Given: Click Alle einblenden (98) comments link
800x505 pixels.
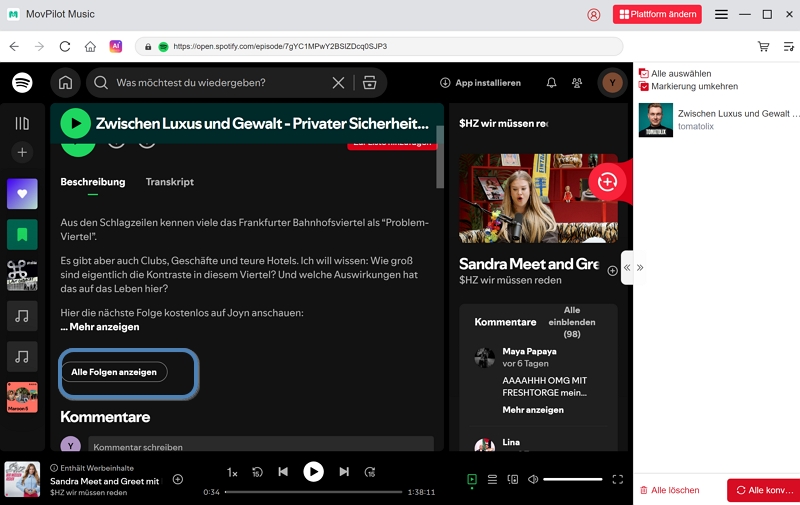Looking at the screenshot, I should tap(571, 322).
